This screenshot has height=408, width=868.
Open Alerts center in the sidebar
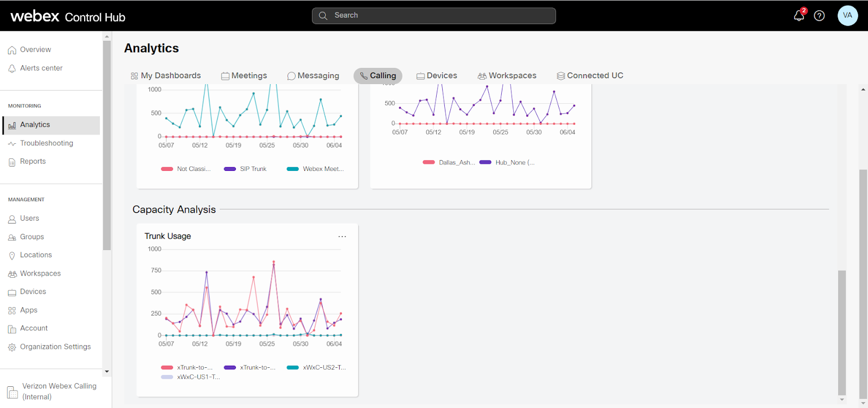(x=41, y=68)
